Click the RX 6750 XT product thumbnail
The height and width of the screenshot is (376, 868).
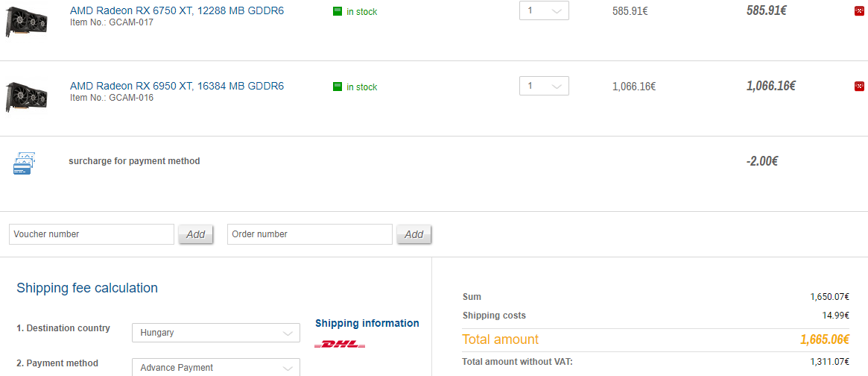tap(26, 22)
